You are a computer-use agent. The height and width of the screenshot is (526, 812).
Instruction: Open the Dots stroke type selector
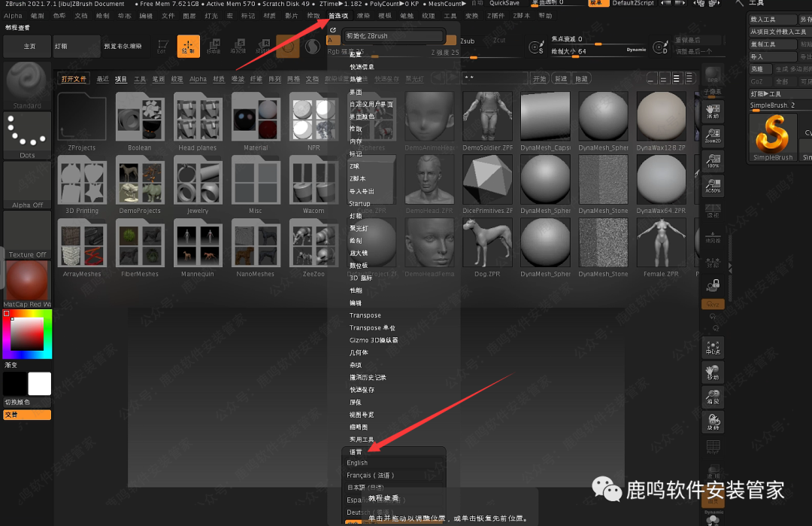coord(27,132)
